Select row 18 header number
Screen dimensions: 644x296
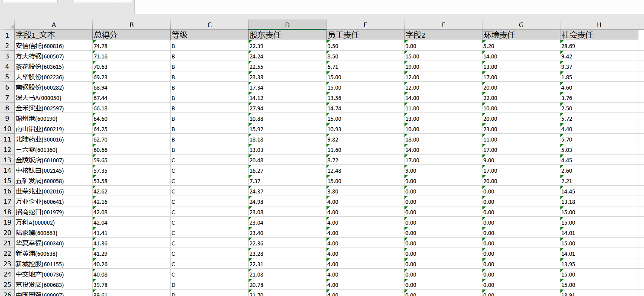[7, 212]
